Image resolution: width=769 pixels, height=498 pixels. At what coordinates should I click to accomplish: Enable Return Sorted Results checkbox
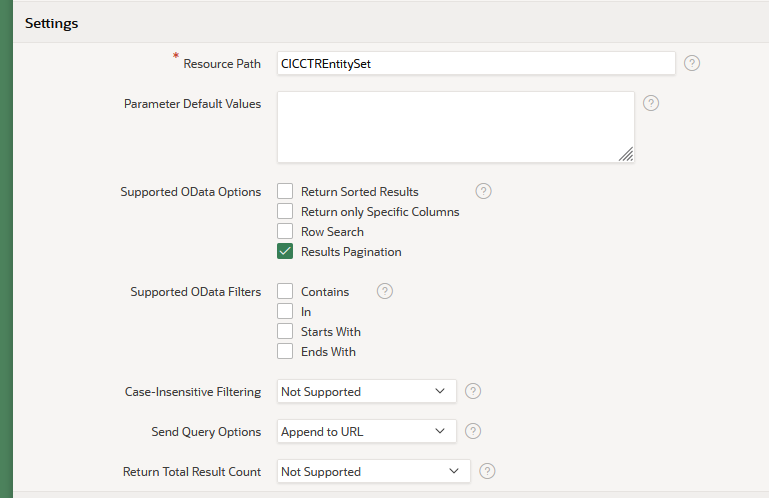[x=285, y=191]
